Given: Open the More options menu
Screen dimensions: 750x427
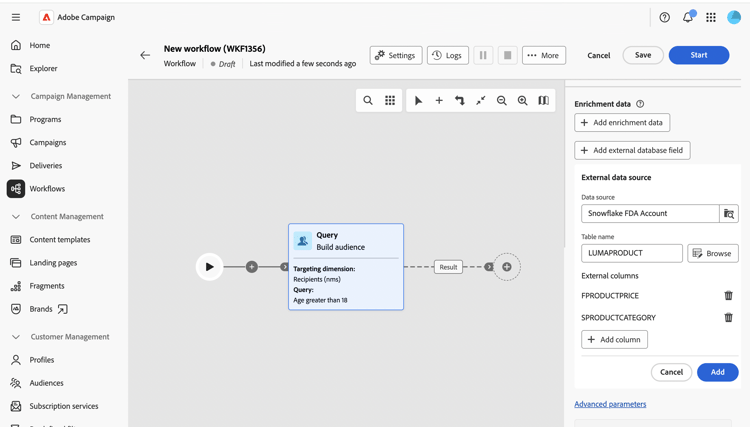Looking at the screenshot, I should tap(544, 55).
